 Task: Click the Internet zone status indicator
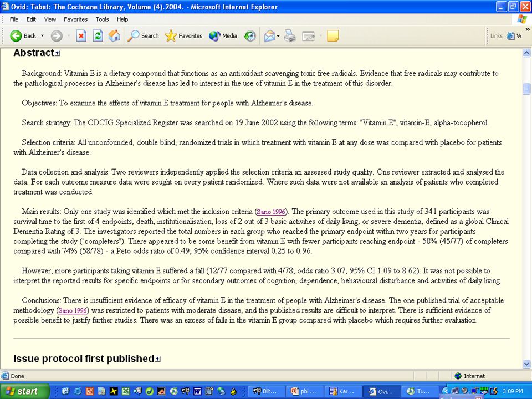(469, 376)
